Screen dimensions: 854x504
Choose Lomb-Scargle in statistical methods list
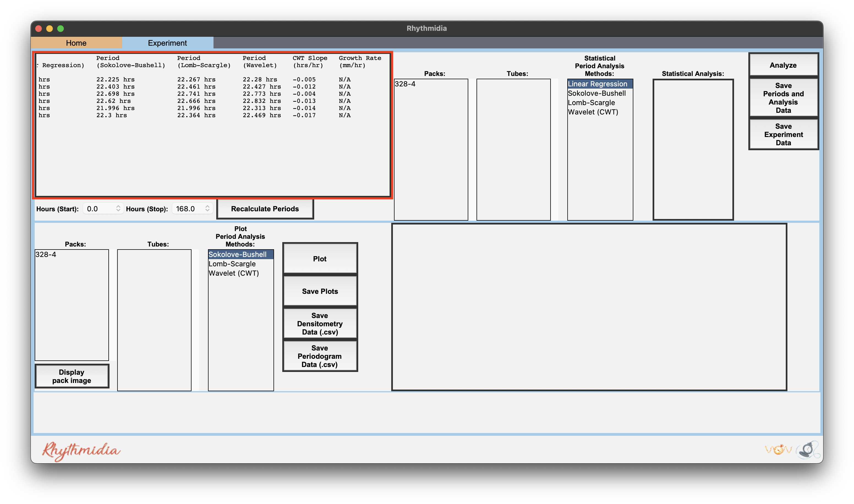point(600,103)
